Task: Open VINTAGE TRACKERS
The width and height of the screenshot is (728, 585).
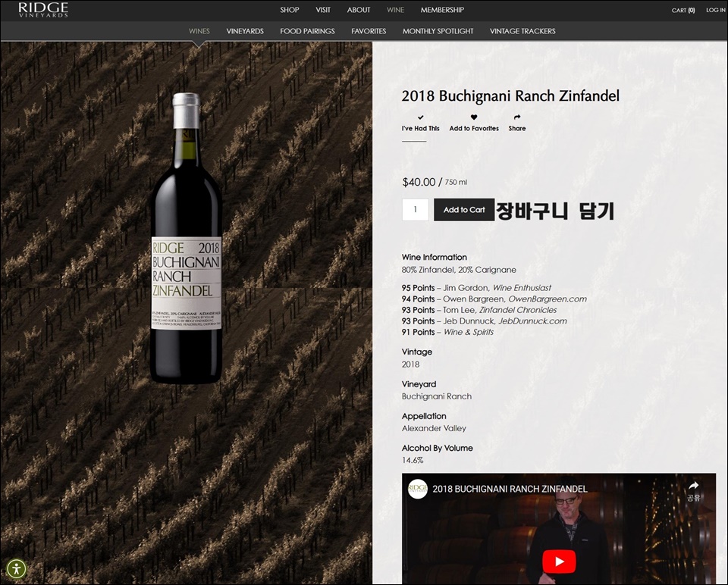Action: tap(522, 31)
